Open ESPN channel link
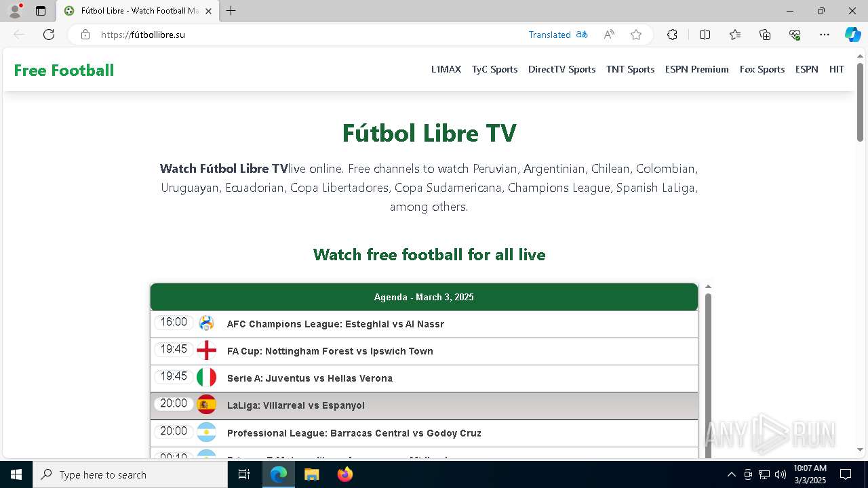Image resolution: width=868 pixels, height=488 pixels. (806, 69)
